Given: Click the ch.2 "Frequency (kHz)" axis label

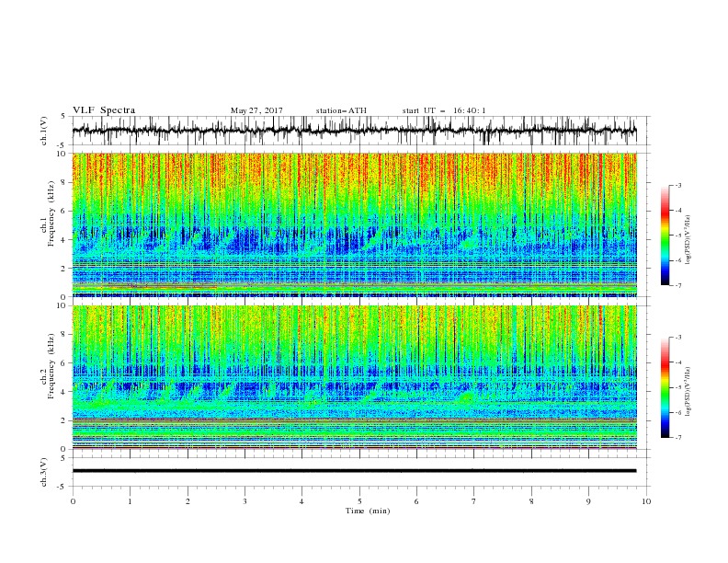Looking at the screenshot, I should 51,366.
